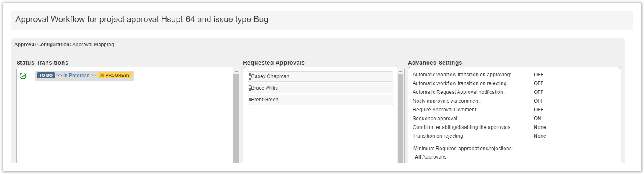Toggle OFF value for Require Approval Comment
Viewport: 644px width, 174px height.
coord(538,110)
